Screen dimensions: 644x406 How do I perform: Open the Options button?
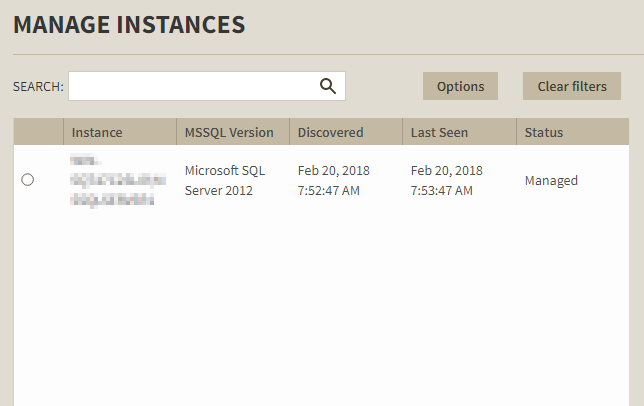(460, 86)
